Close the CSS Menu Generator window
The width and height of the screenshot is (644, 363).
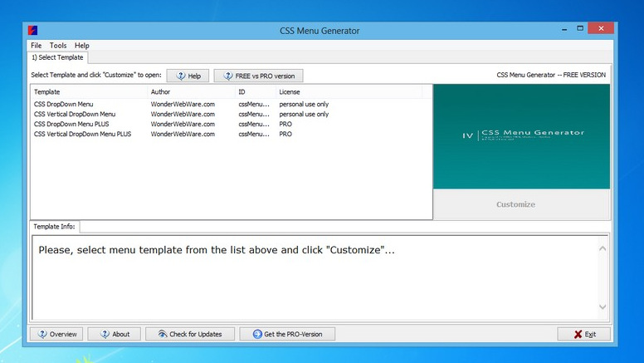[601, 28]
